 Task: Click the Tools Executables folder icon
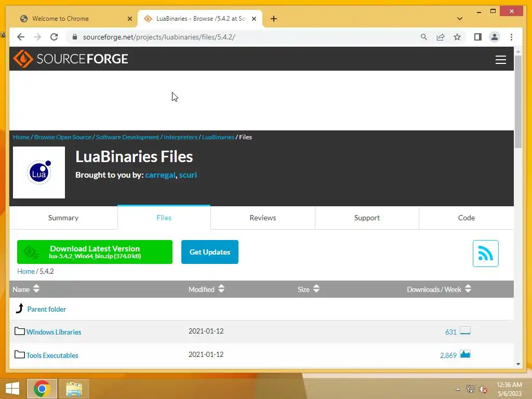coord(20,354)
